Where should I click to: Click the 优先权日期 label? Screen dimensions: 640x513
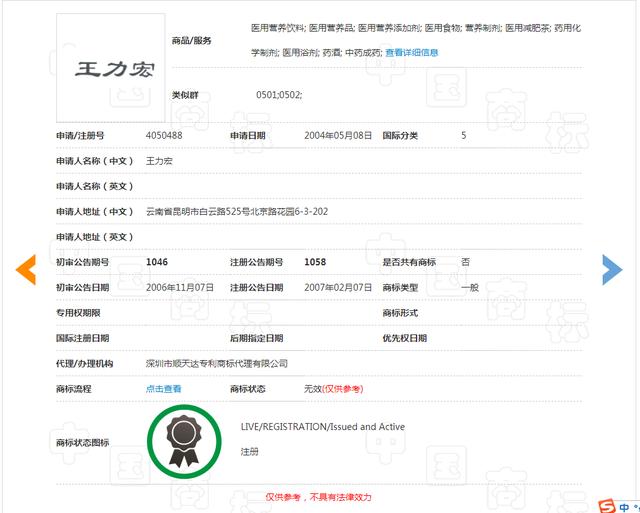[x=404, y=338]
